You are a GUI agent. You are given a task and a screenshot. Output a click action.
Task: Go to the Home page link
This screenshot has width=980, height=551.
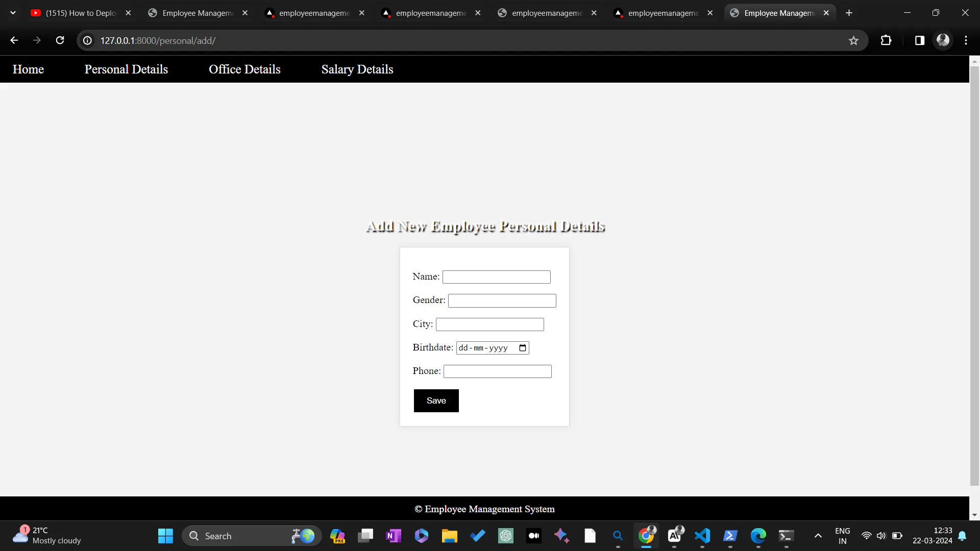28,69
